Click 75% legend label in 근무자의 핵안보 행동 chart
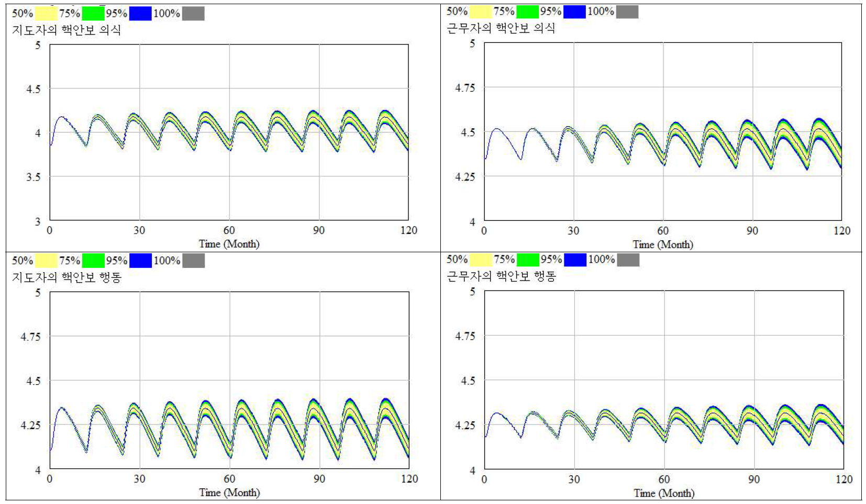Screen dimensions: 866x504 pos(504,260)
